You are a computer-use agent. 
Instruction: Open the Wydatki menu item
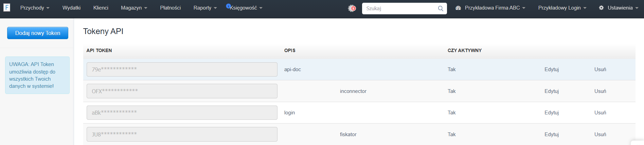click(x=71, y=8)
